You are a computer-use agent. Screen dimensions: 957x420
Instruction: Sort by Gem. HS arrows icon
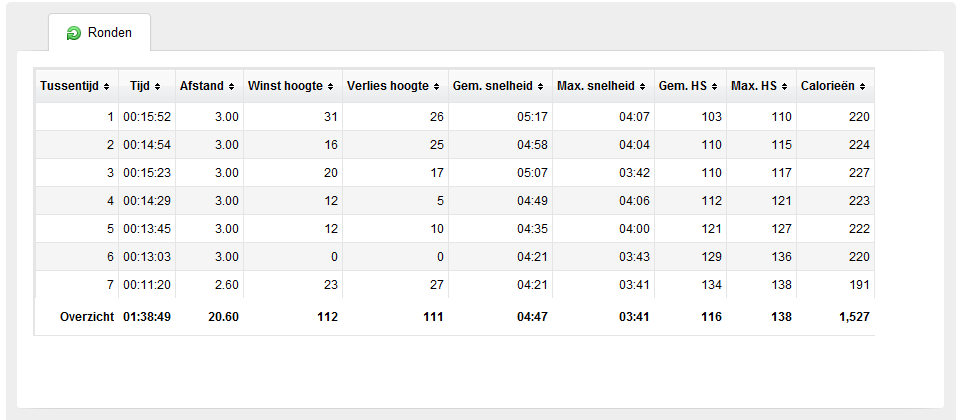pos(715,87)
